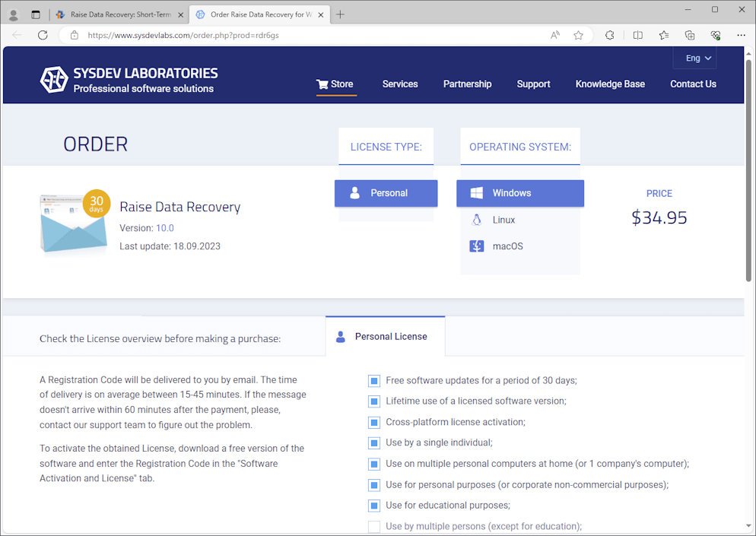Image resolution: width=756 pixels, height=536 pixels.
Task: Open the Store cart menu item
Action: click(335, 84)
